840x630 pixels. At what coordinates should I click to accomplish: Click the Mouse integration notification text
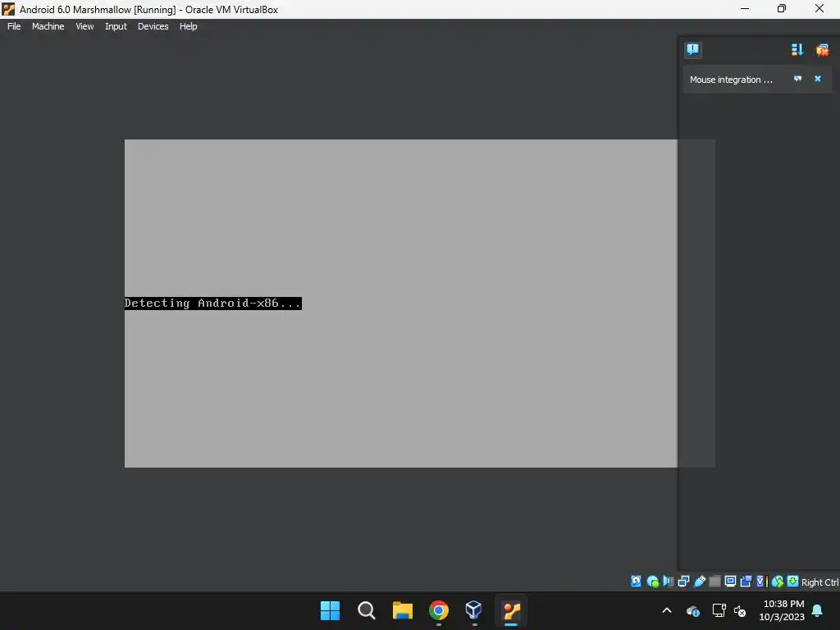(x=731, y=80)
